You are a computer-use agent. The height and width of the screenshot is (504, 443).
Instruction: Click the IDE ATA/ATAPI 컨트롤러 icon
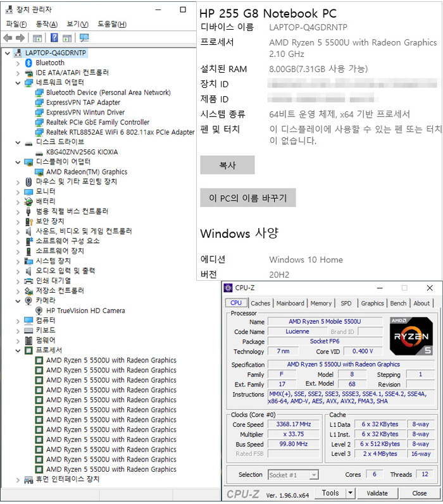coord(28,73)
